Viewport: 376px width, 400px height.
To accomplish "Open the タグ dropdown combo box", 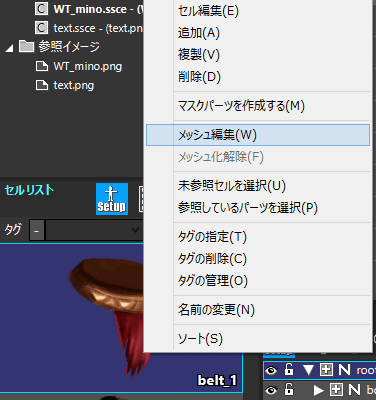I will click(x=94, y=230).
